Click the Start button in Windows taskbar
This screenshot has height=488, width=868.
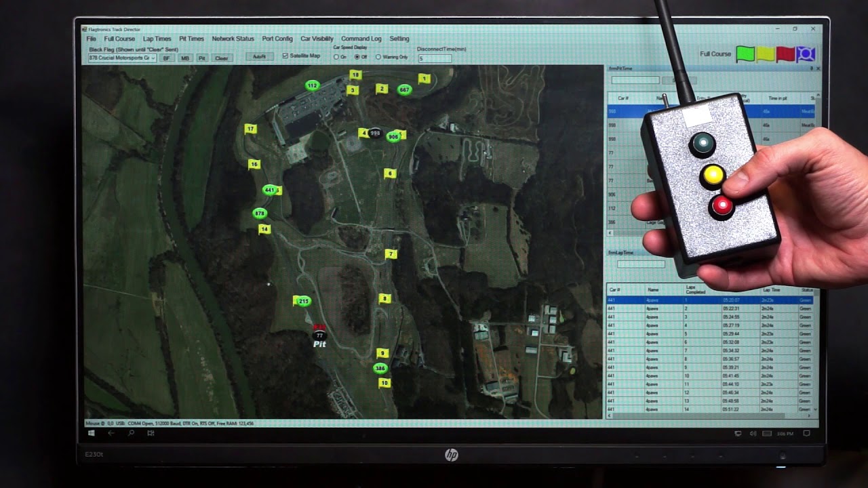click(91, 433)
